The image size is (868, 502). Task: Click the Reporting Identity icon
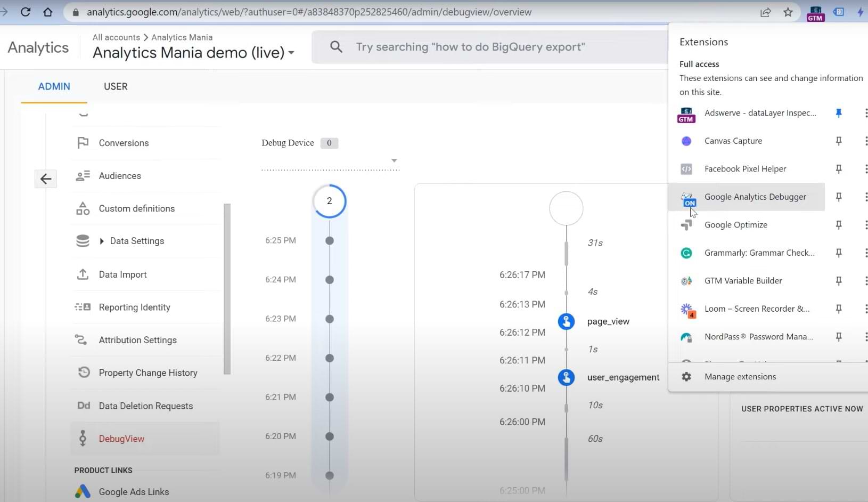point(83,307)
